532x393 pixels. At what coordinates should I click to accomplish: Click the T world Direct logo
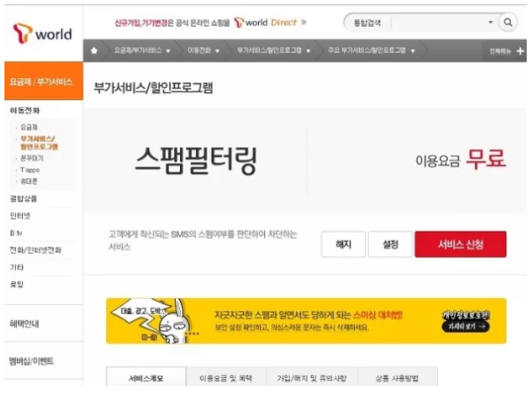click(266, 23)
